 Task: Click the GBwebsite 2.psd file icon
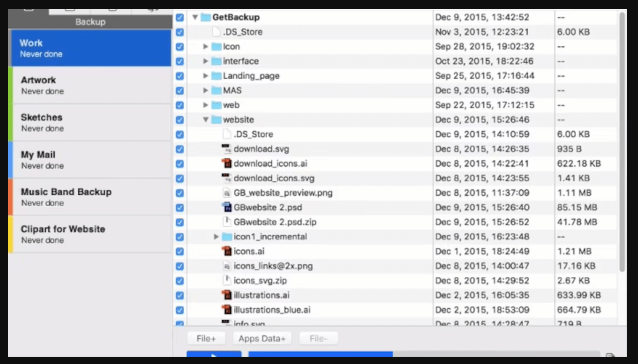coord(227,207)
